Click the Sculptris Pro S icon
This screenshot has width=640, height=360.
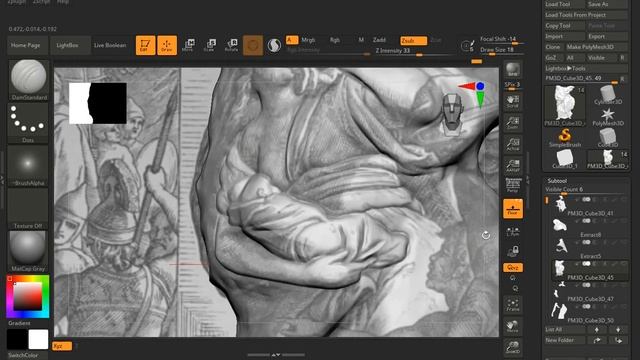pos(274,45)
